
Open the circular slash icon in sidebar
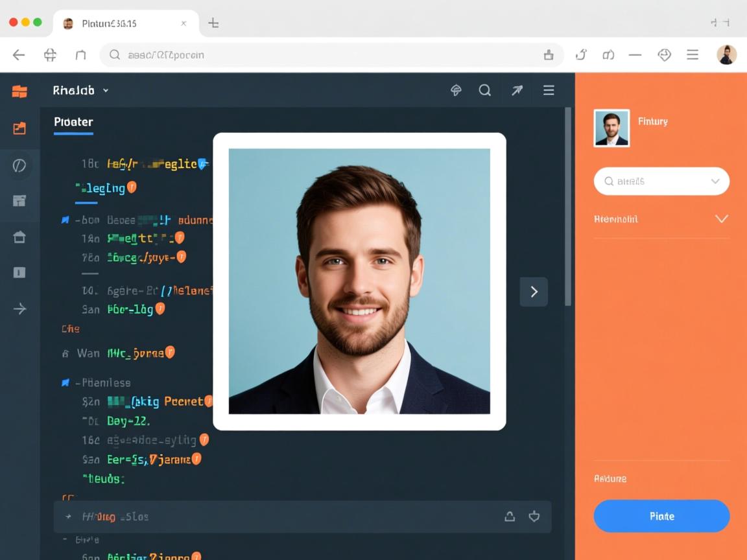(x=19, y=166)
